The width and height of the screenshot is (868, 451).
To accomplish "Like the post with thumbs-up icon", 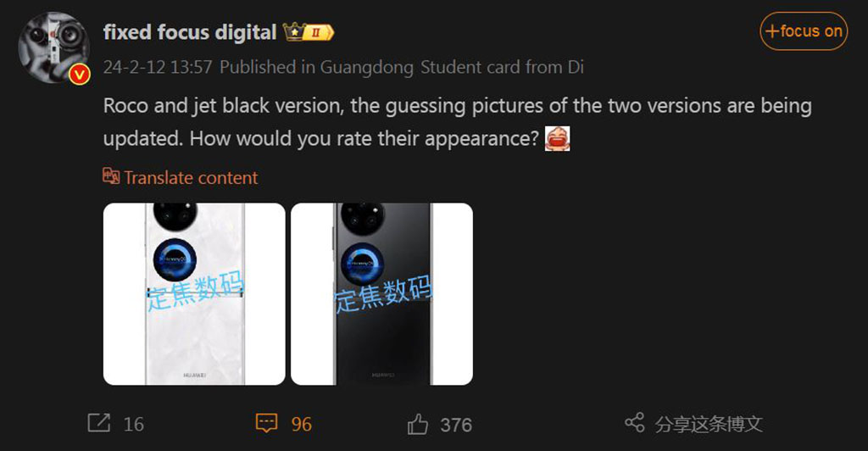I will pos(418,425).
